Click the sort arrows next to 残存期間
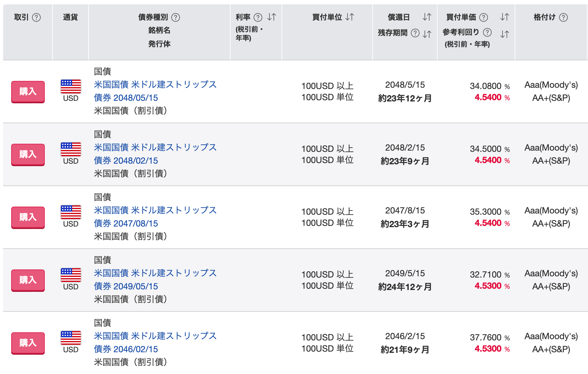 tap(427, 33)
